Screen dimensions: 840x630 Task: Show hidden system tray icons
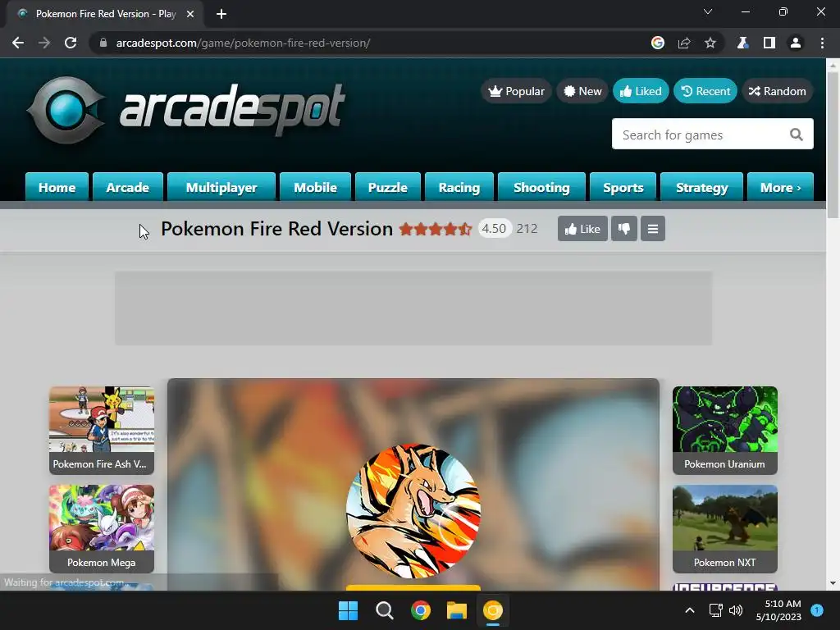coord(690,610)
